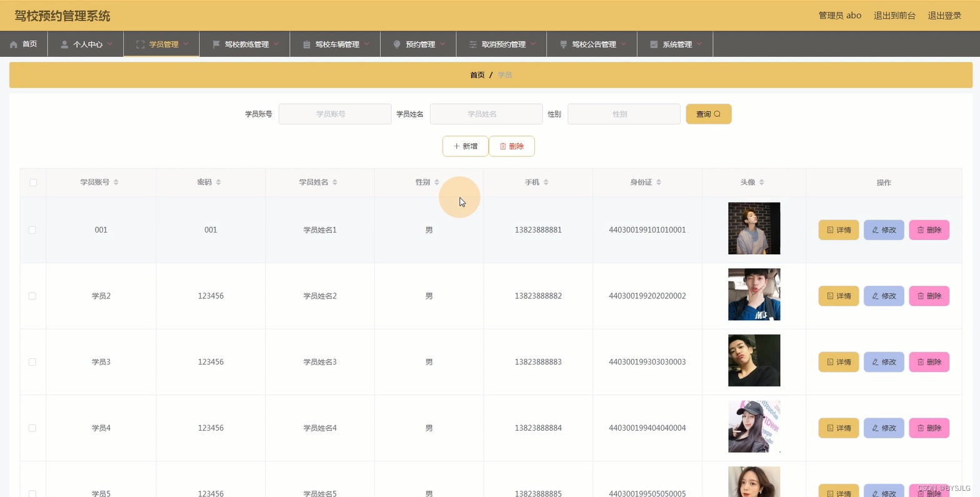Expand the 系统管理 dropdown arrow
The image size is (980, 497).
[x=699, y=44]
